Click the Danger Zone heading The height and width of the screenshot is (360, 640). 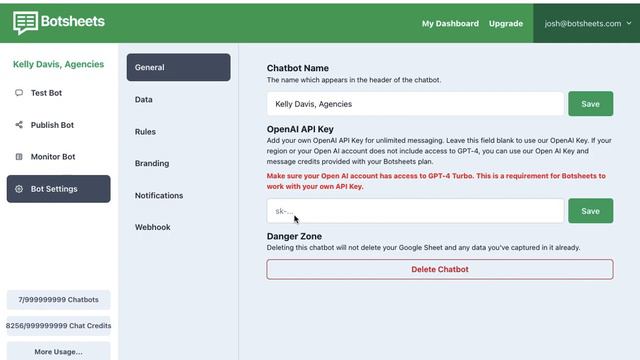(x=294, y=236)
